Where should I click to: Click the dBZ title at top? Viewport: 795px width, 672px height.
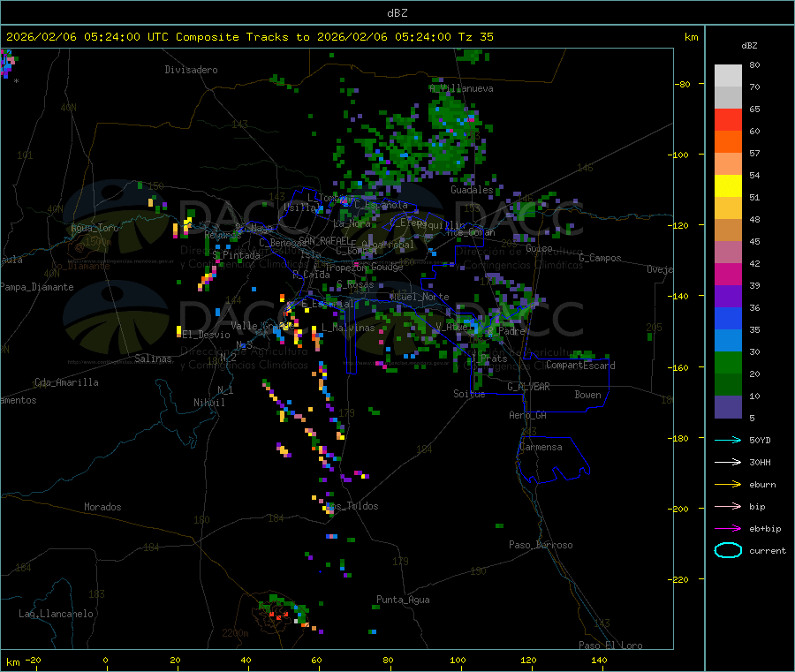(x=397, y=13)
